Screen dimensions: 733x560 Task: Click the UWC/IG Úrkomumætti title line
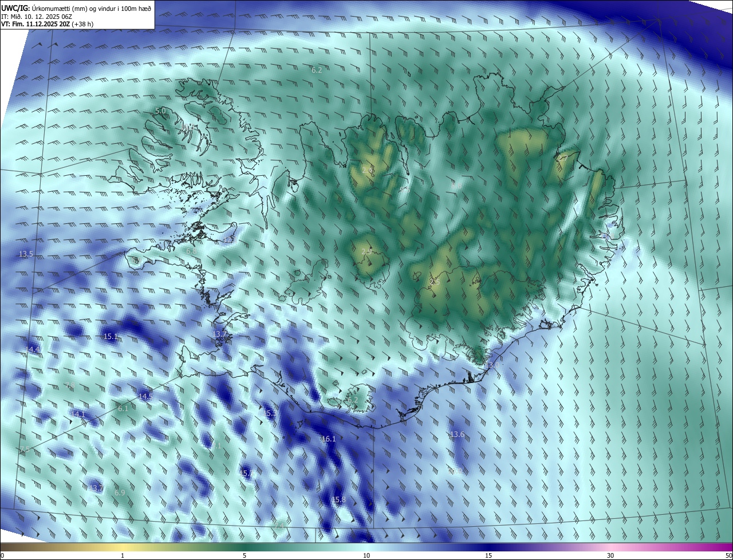[x=77, y=8]
